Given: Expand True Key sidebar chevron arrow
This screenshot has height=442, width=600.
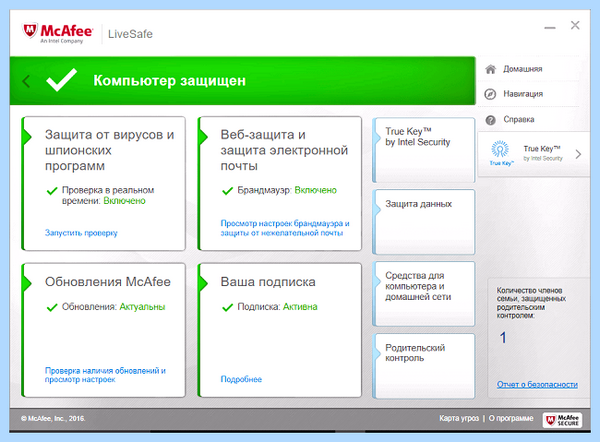Looking at the screenshot, I should (578, 154).
